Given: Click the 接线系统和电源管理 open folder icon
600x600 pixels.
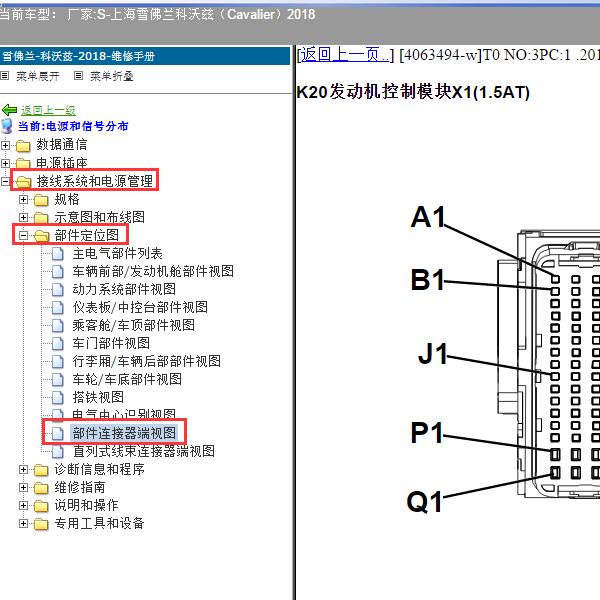Looking at the screenshot, I should pyautogui.click(x=23, y=182).
